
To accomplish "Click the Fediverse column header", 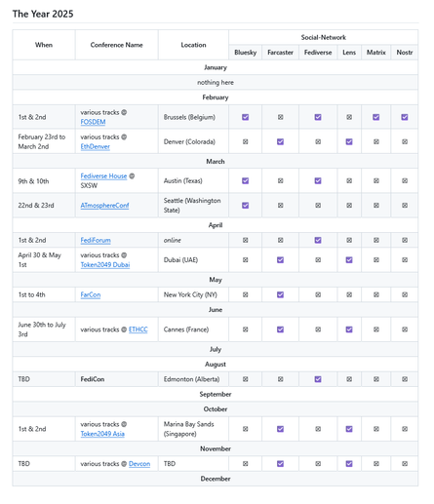I will tap(318, 53).
